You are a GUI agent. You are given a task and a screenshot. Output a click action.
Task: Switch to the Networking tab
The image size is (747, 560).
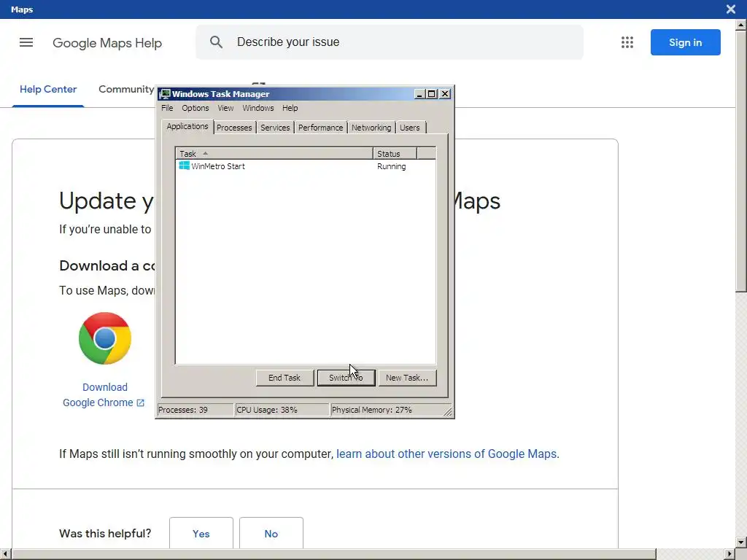point(371,128)
